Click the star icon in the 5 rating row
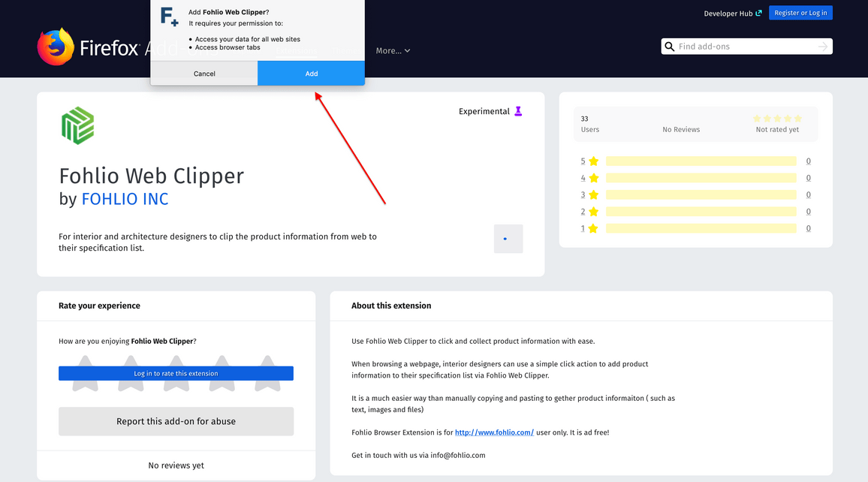The image size is (868, 482). (x=593, y=161)
